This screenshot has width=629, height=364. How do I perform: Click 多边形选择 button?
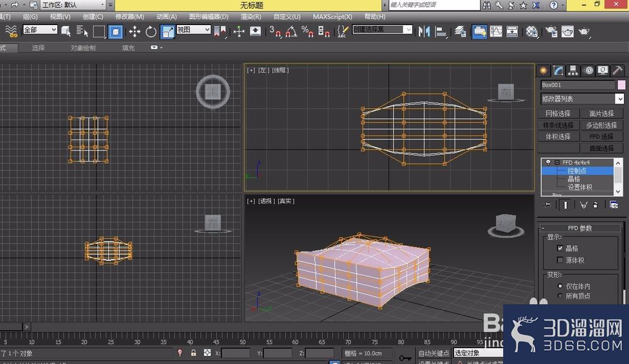pyautogui.click(x=601, y=125)
